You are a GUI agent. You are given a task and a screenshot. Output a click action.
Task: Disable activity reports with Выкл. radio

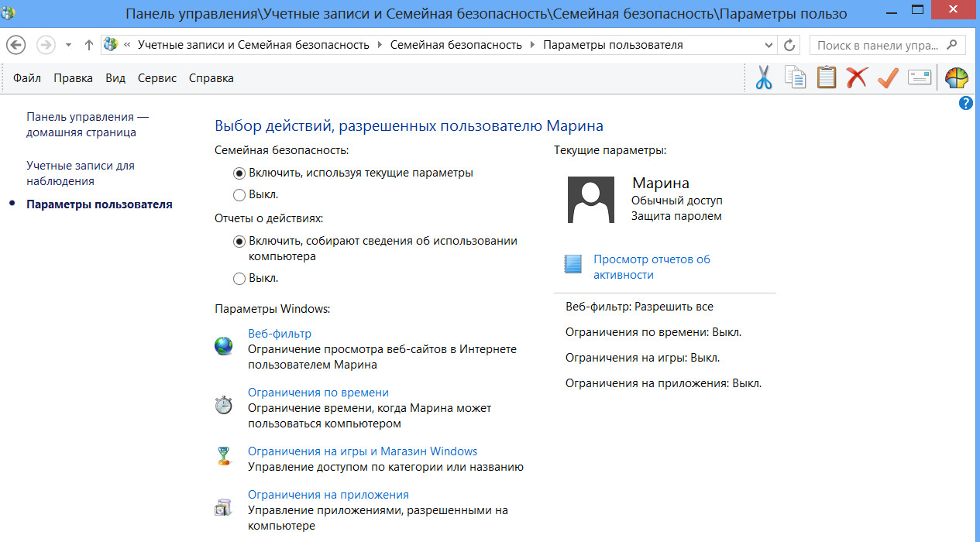(239, 278)
